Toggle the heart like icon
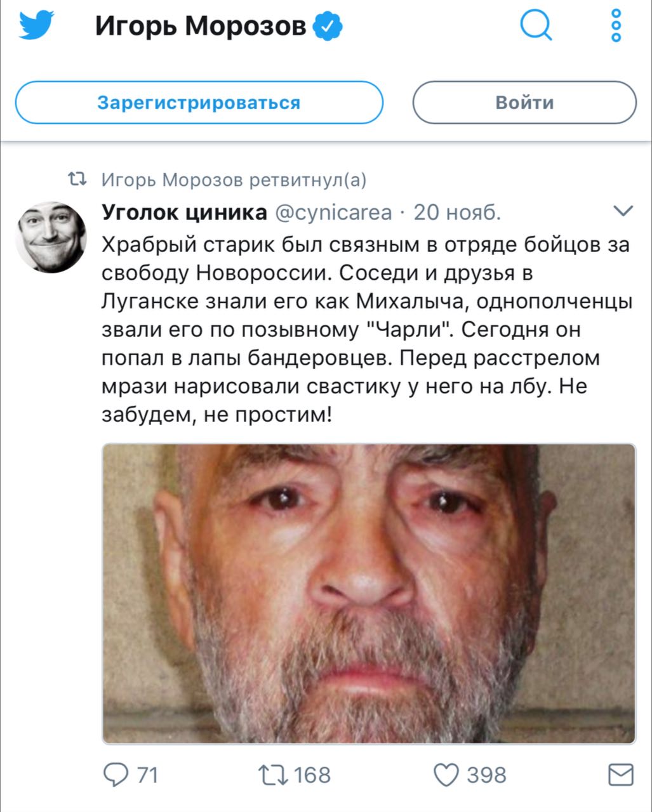Screen dimensions: 652x812 (x=446, y=775)
